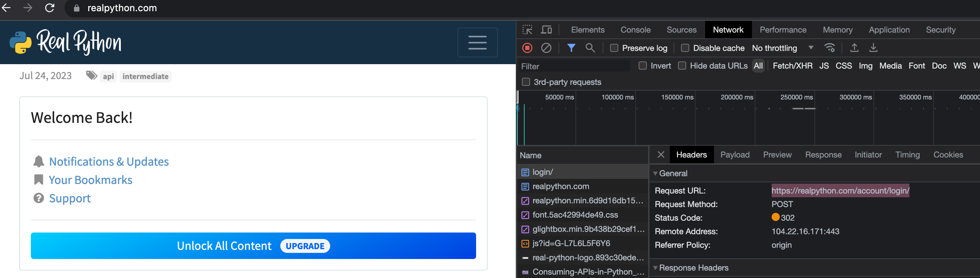
Task: Enable Preserve log checkbox
Action: [x=614, y=48]
